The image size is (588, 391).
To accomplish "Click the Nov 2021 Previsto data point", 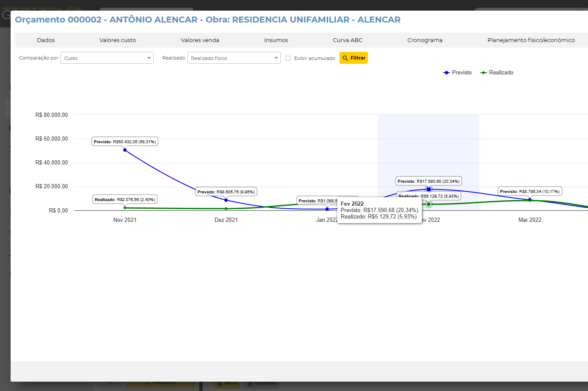I will pos(125,150).
